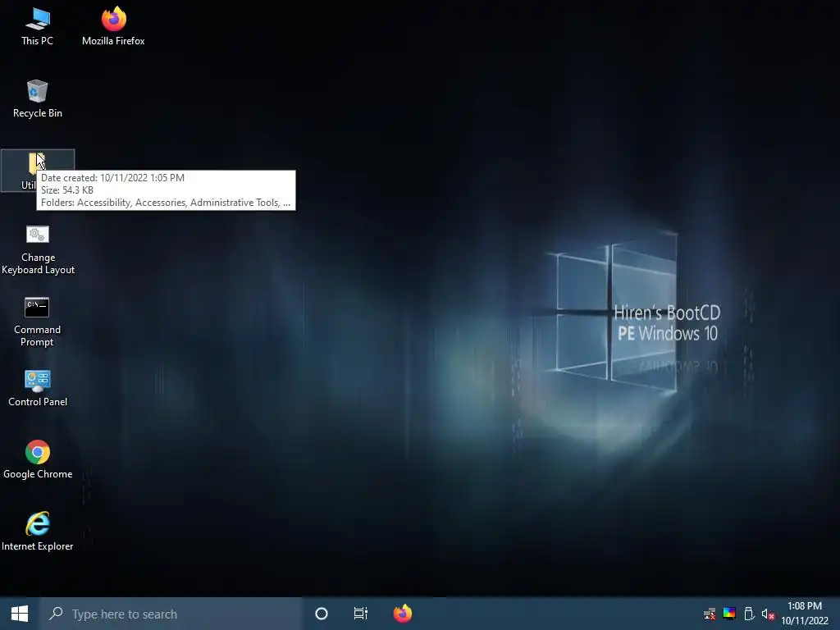Click the colorful display tray icon

(729, 614)
